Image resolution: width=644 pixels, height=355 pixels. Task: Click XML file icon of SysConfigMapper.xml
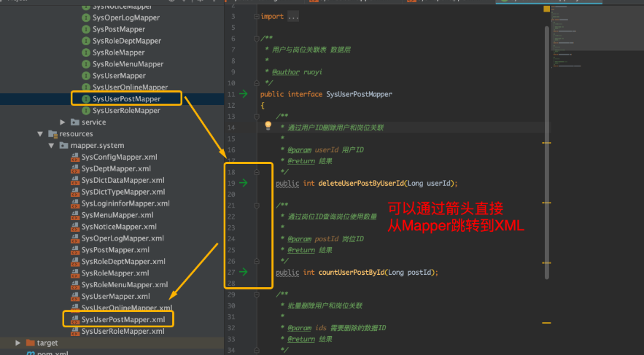point(74,157)
